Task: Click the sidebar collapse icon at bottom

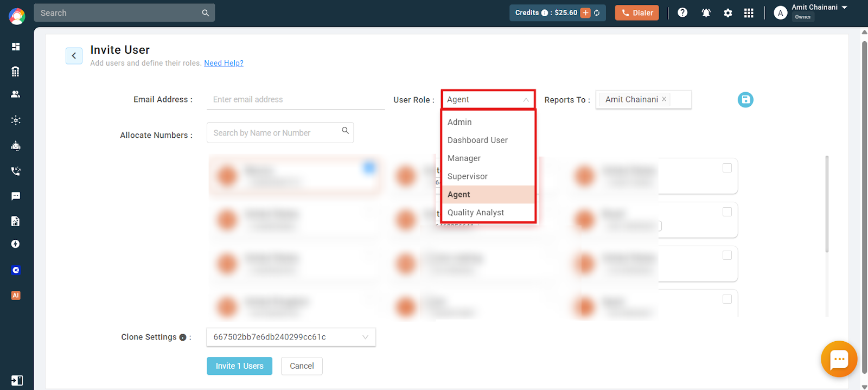Action: click(x=17, y=380)
